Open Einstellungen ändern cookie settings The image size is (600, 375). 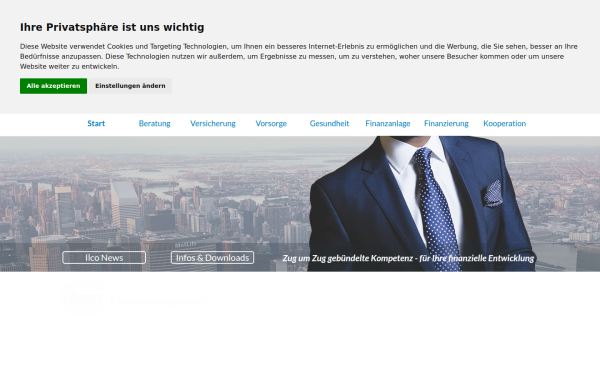tap(130, 86)
